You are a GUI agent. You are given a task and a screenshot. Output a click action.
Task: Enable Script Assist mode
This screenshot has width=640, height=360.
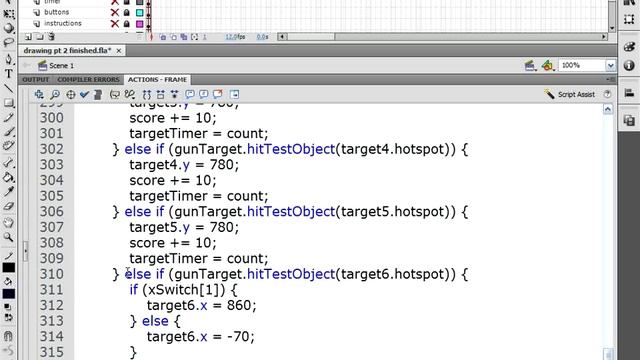pyautogui.click(x=569, y=94)
